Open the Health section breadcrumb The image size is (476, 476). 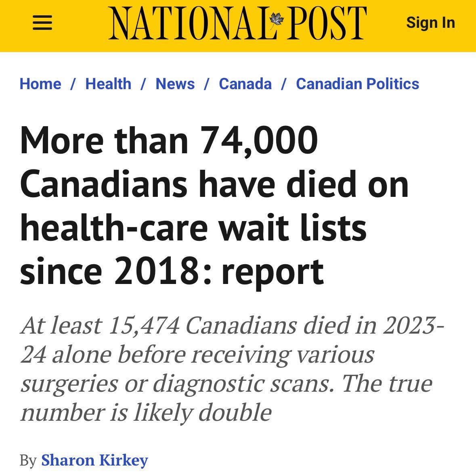click(x=108, y=84)
